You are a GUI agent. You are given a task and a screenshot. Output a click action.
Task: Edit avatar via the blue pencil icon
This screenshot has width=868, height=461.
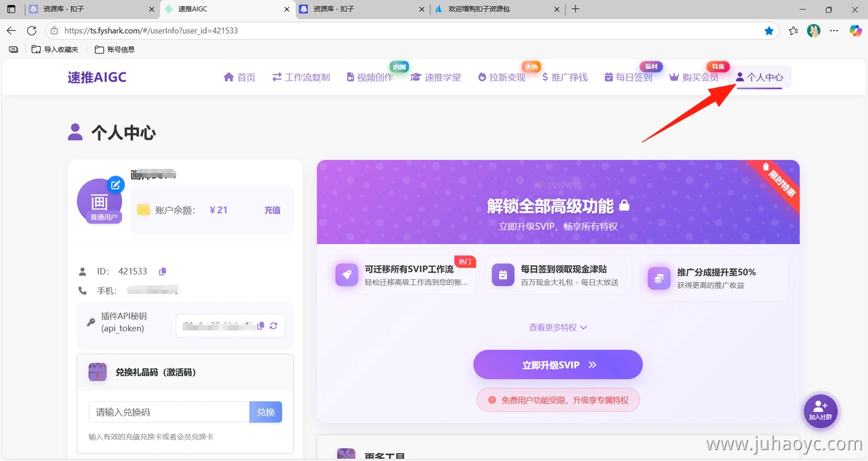pyautogui.click(x=116, y=184)
